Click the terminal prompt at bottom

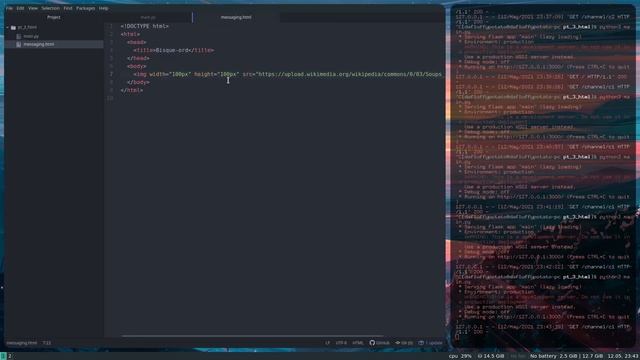457,337
